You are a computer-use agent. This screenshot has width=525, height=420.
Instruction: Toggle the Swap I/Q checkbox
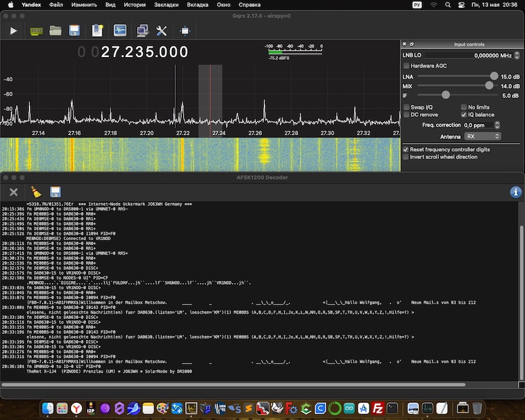point(407,107)
